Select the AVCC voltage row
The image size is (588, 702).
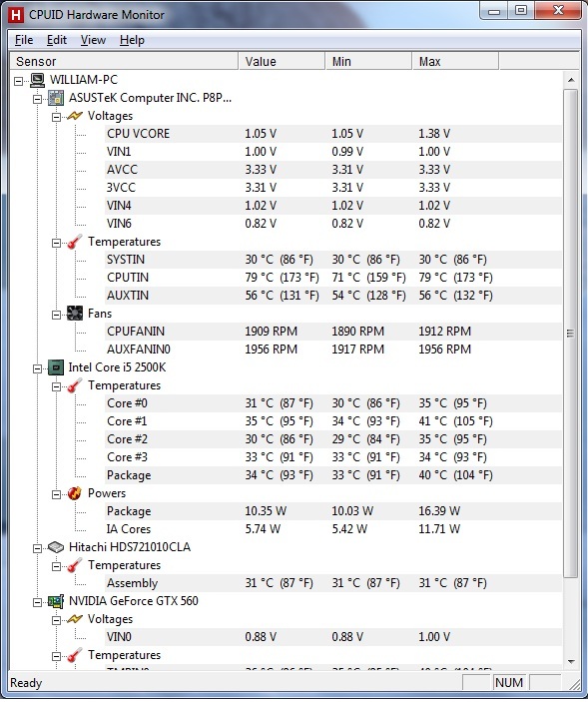coord(332,170)
